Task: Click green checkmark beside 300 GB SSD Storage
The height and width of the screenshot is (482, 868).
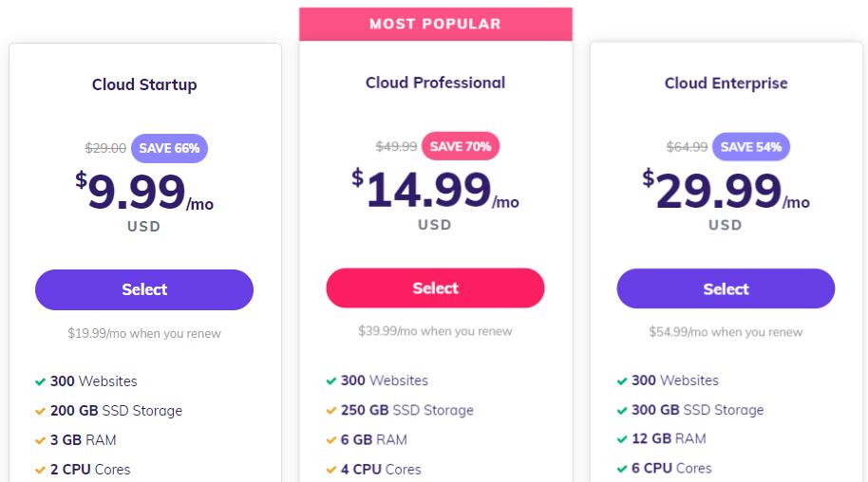Action: (622, 411)
